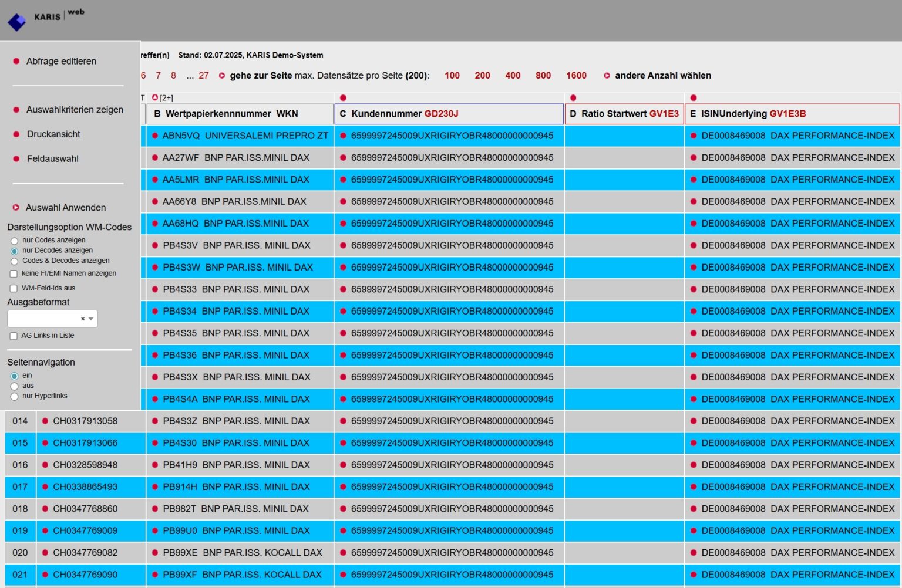The image size is (902, 588).
Task: Click Kundennummer GD230J column header
Action: click(x=449, y=114)
